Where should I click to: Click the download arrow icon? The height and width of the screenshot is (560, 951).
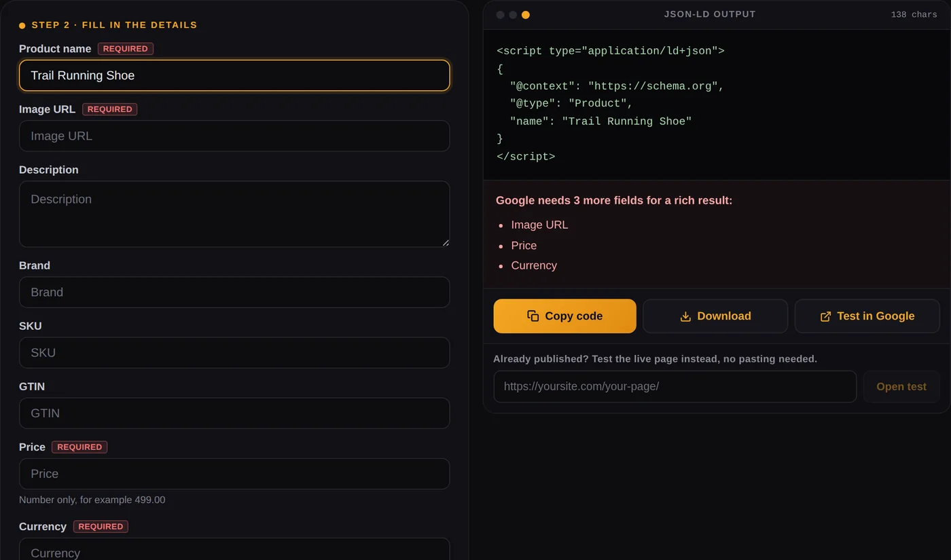tap(685, 316)
